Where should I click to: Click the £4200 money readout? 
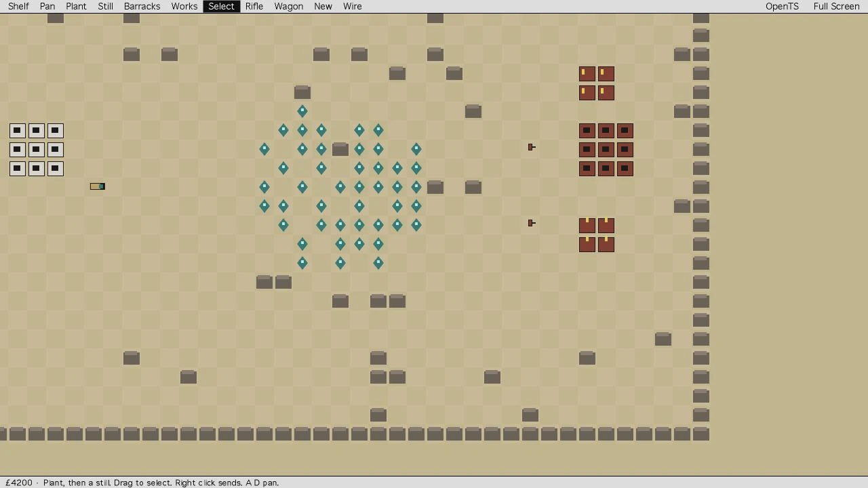(19, 483)
